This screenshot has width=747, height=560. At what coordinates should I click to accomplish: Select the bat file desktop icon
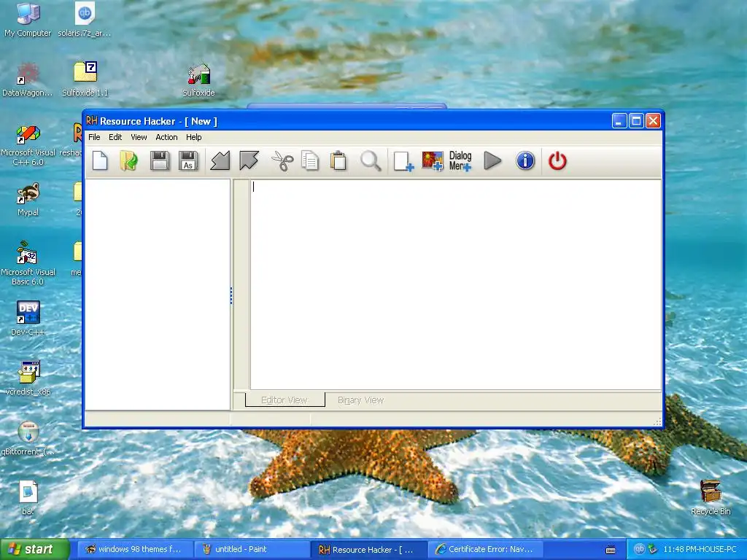(x=28, y=498)
